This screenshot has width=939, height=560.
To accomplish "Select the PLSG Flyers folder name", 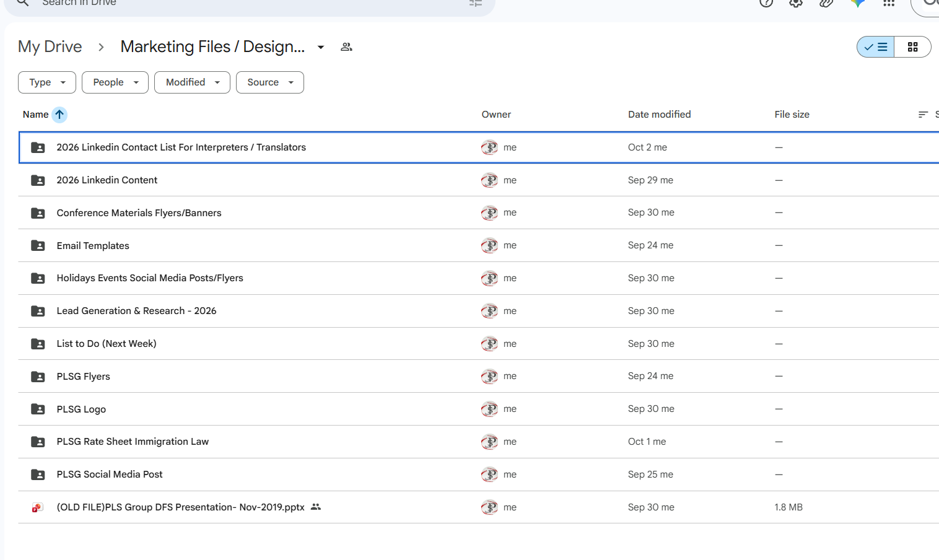I will [83, 377].
